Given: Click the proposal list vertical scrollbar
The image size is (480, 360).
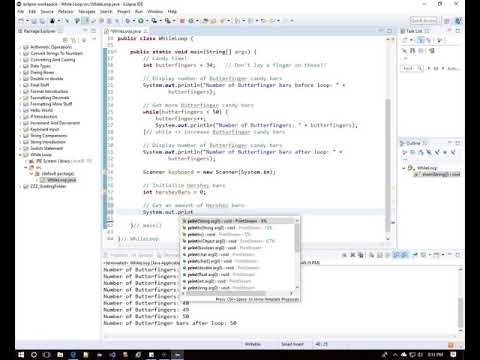Looking at the screenshot, I should tap(297, 237).
